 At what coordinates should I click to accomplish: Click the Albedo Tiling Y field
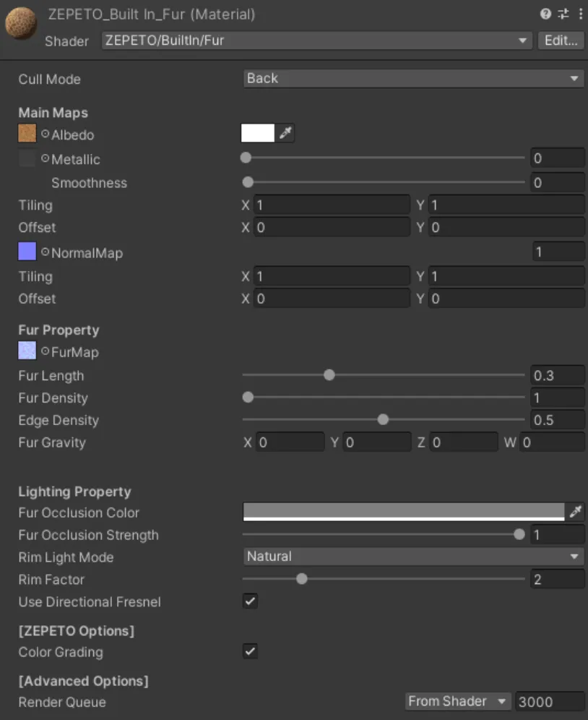coord(506,205)
